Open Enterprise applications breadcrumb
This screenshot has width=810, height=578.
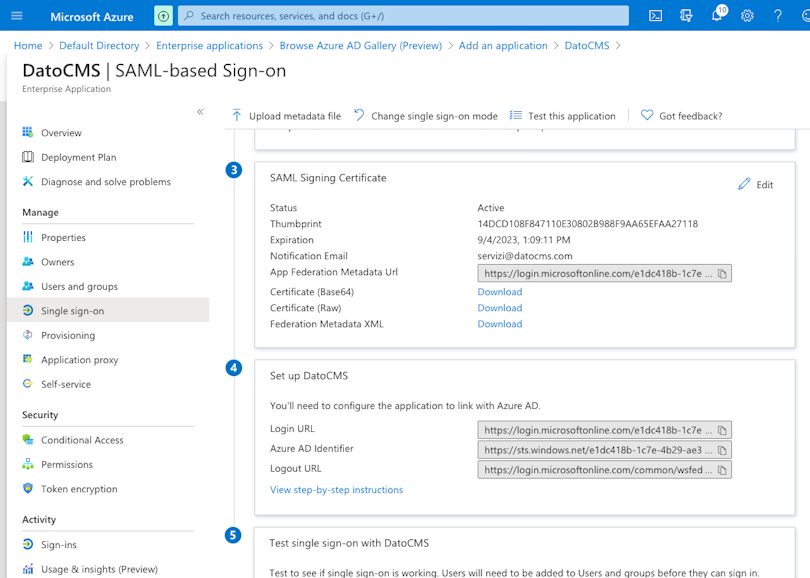(x=209, y=45)
